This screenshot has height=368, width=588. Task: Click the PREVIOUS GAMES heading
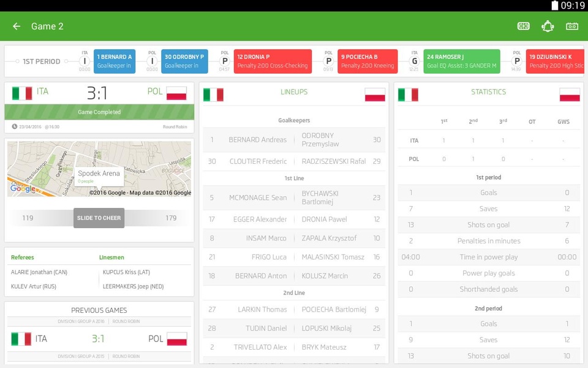(x=99, y=310)
